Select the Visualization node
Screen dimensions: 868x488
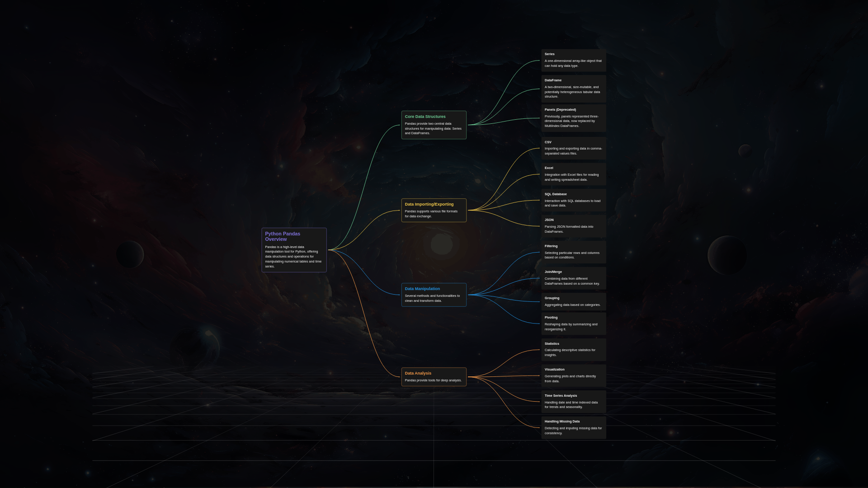pyautogui.click(x=573, y=375)
